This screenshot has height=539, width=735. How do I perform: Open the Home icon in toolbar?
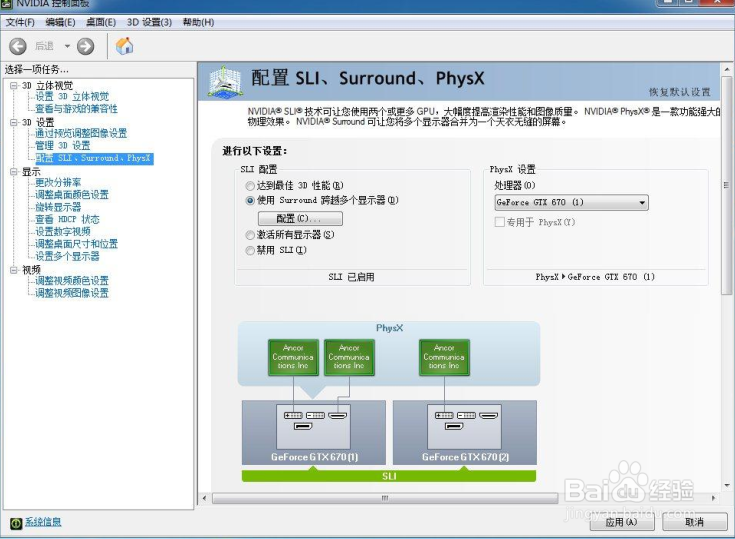pyautogui.click(x=125, y=46)
